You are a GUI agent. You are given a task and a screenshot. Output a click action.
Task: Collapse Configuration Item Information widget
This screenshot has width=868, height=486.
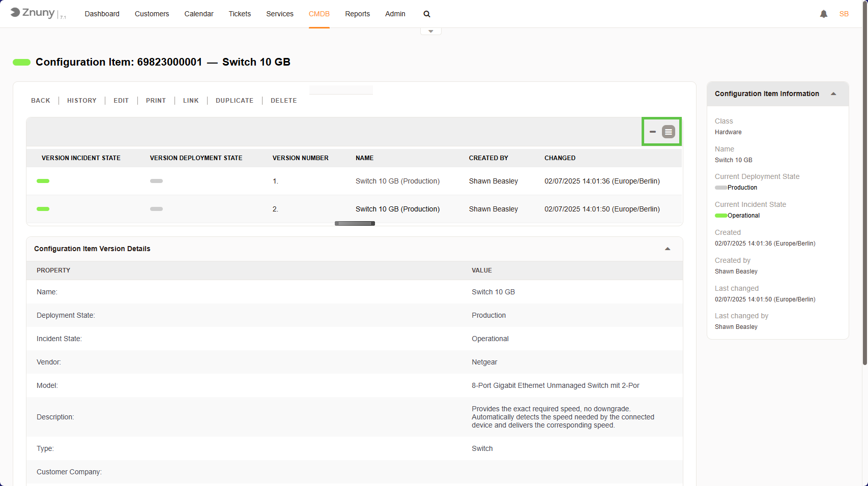[833, 94]
